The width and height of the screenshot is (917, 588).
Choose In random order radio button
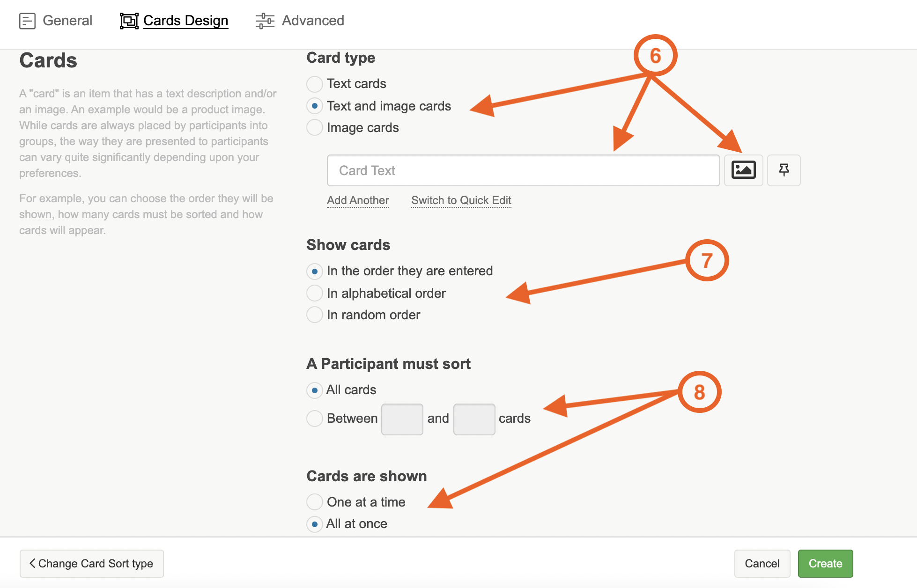point(315,315)
